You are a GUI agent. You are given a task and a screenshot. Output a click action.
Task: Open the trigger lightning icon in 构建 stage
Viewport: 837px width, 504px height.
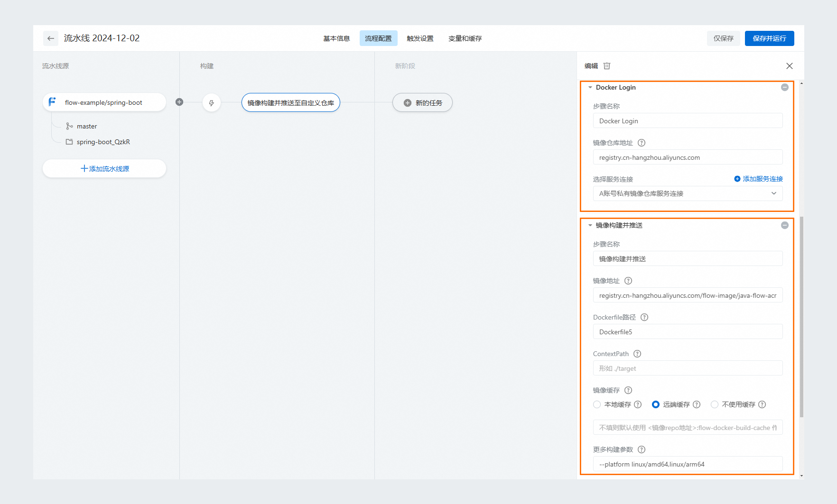point(212,102)
